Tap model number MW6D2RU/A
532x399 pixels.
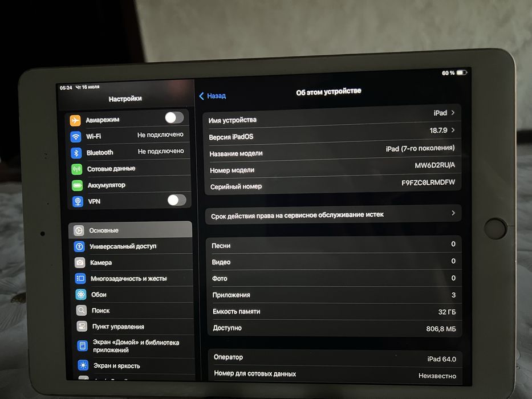(434, 165)
